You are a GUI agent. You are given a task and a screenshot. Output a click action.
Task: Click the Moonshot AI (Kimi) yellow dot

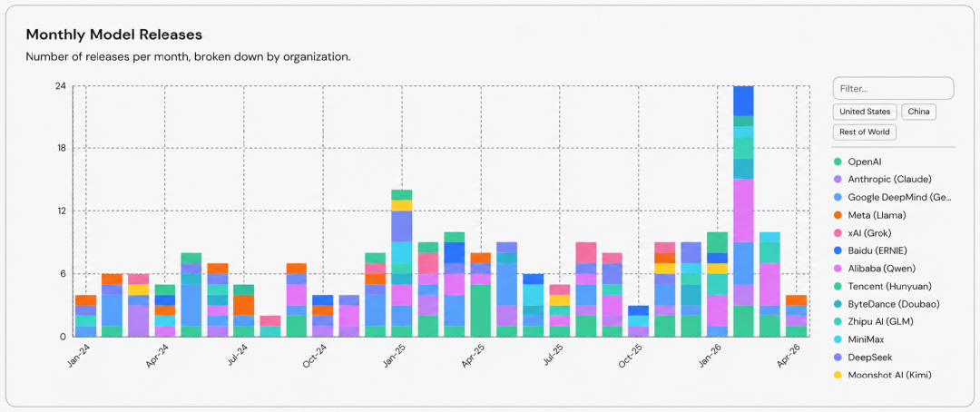tap(838, 375)
